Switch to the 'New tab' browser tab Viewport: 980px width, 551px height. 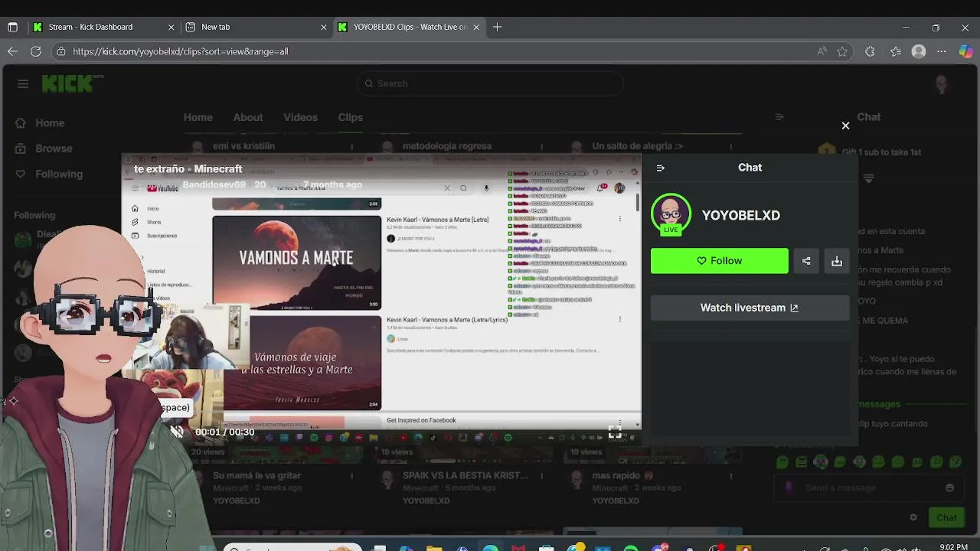tap(256, 27)
